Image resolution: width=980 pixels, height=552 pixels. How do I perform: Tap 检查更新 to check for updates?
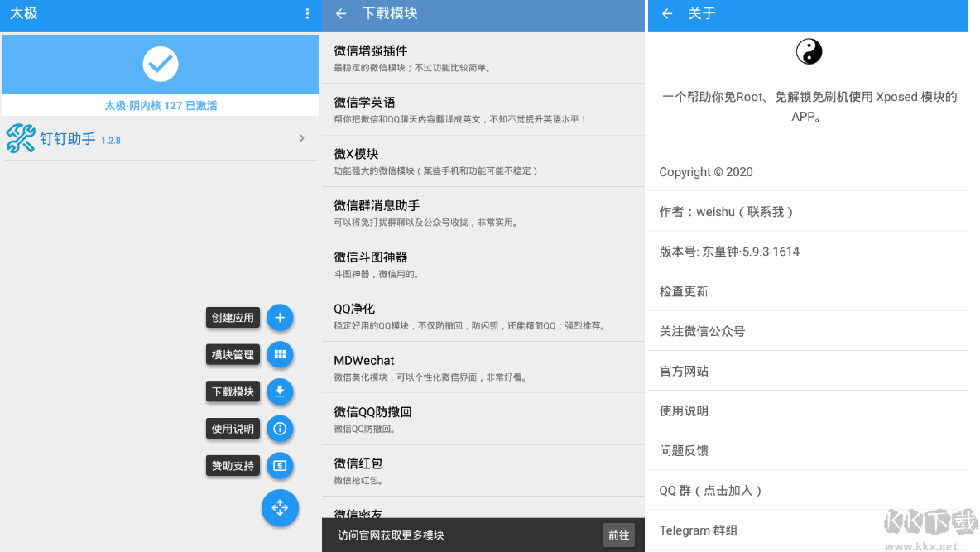click(685, 291)
